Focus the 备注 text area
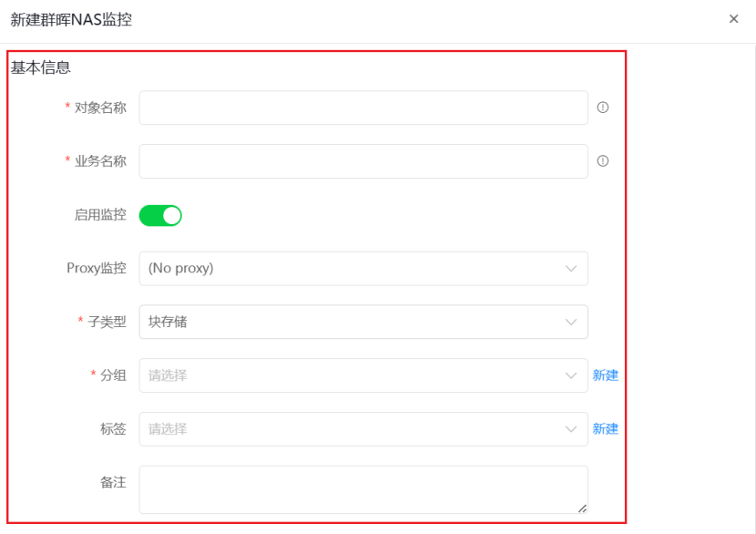The width and height of the screenshot is (756, 534). [x=363, y=489]
